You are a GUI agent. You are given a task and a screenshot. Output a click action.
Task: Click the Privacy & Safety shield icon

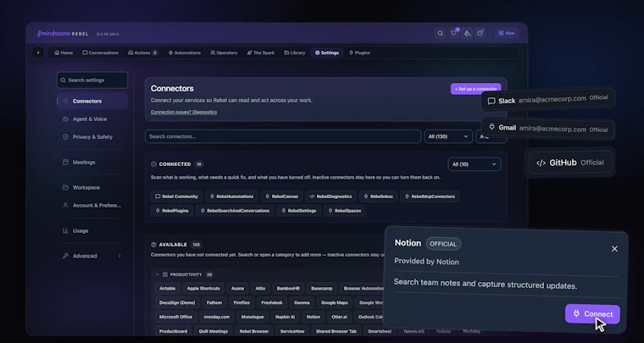(x=65, y=136)
